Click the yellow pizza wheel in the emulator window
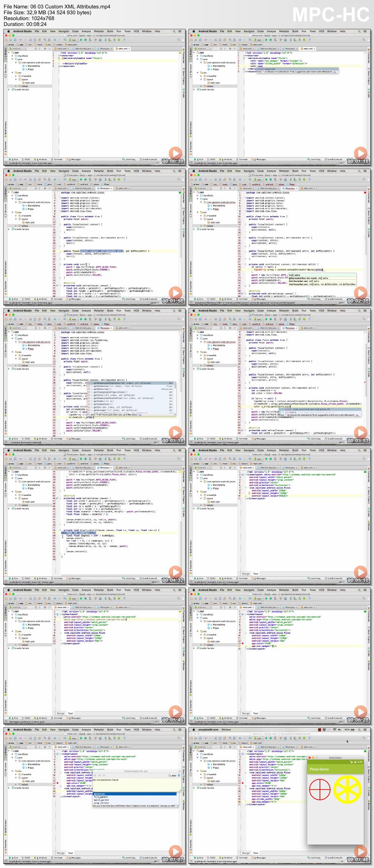Viewport: 374px width, 868px height. point(347,790)
